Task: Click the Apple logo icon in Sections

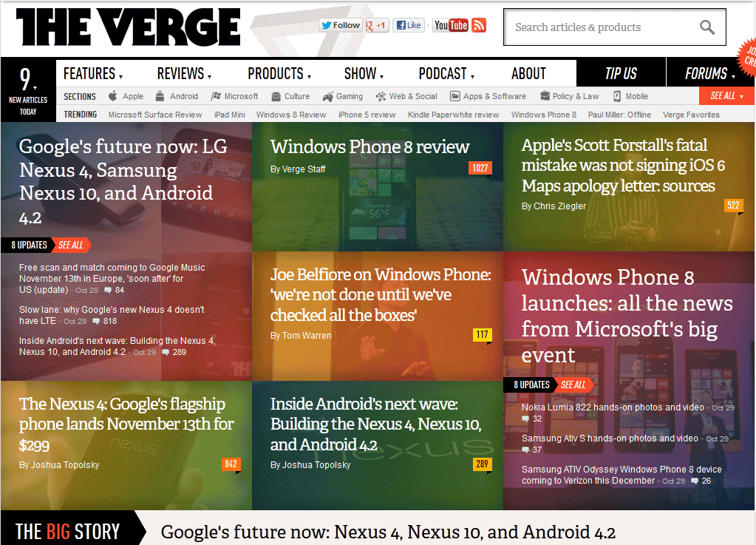Action: click(x=113, y=96)
